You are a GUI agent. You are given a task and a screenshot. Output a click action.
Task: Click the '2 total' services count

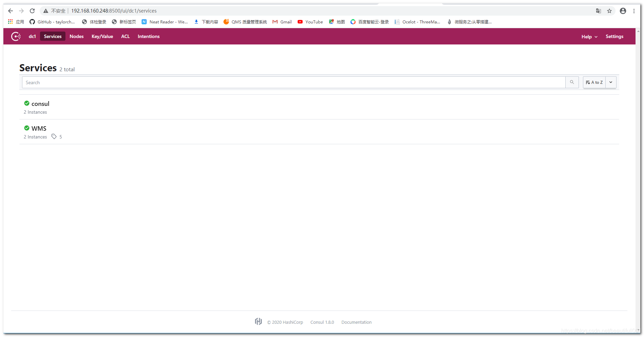pos(67,69)
